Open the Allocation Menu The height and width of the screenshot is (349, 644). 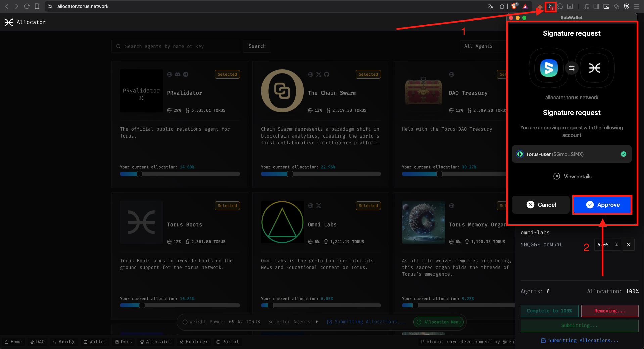439,322
